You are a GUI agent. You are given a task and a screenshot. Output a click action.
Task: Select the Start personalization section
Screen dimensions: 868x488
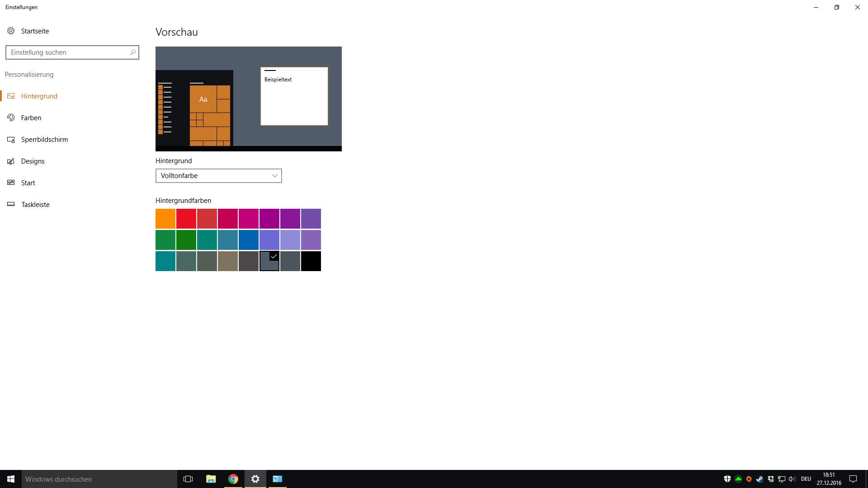coord(28,183)
